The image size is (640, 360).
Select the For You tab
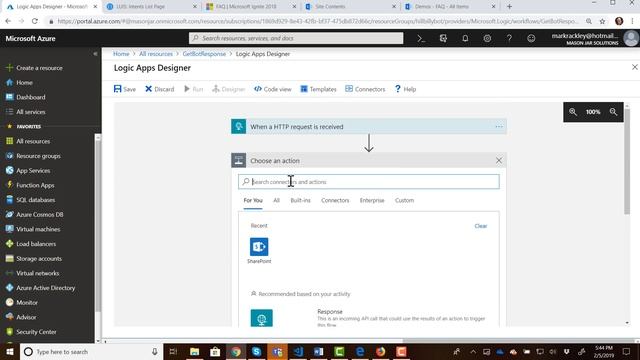click(x=253, y=200)
